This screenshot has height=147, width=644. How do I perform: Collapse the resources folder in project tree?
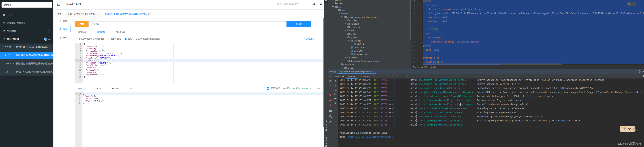[339, 64]
